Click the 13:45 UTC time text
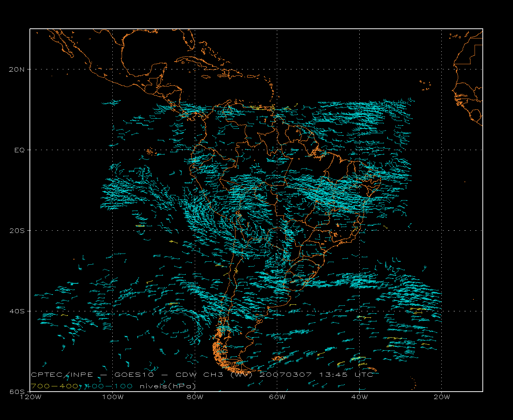Screen dimensions: 513x420 pyautogui.click(x=346, y=374)
